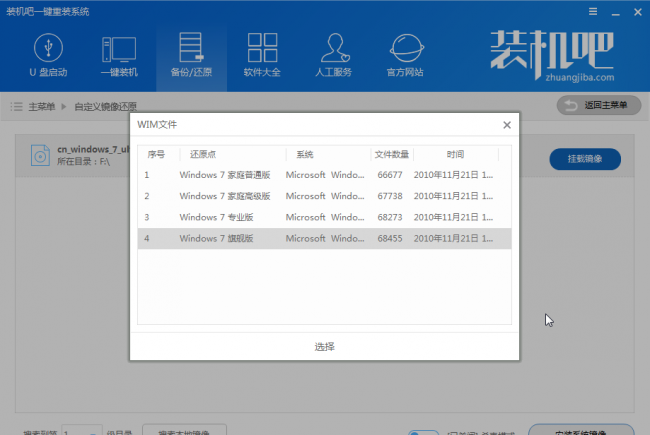The height and width of the screenshot is (435, 650).
Task: Select Windows 7 专业版 row
Action: 324,217
